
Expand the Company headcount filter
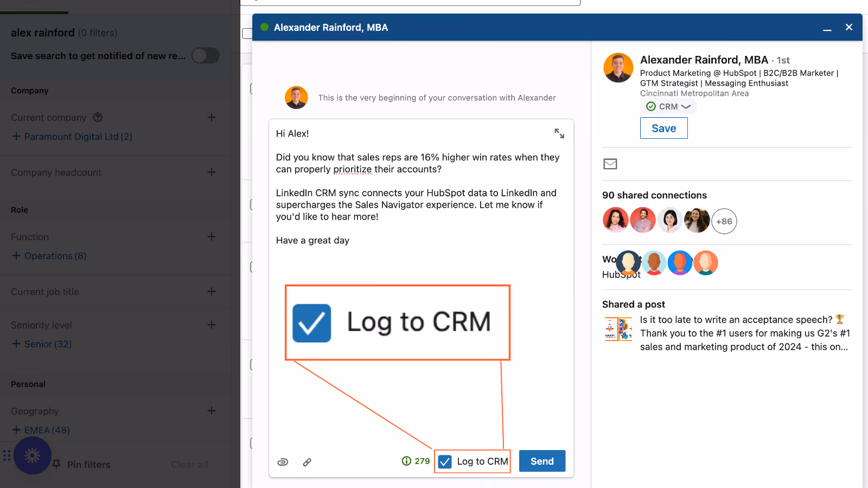212,172
